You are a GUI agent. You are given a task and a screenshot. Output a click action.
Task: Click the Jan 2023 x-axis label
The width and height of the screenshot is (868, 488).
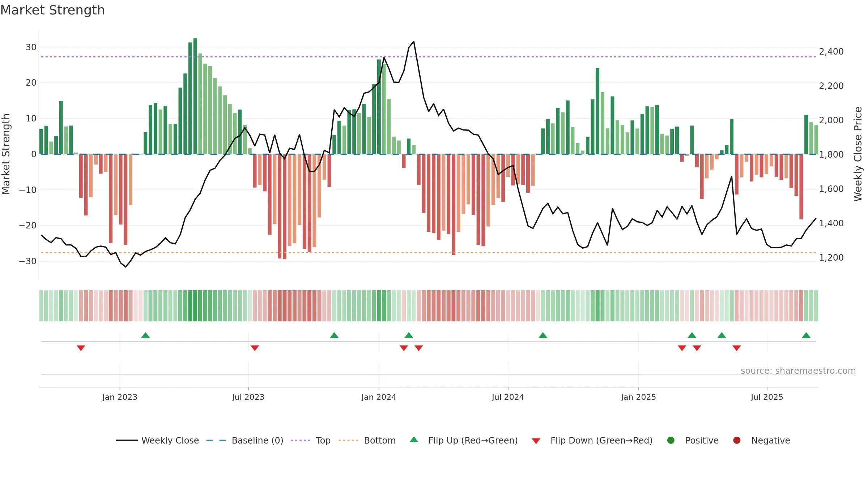pos(120,397)
